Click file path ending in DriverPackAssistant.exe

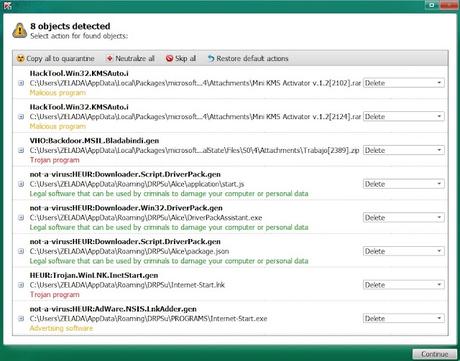(x=146, y=218)
